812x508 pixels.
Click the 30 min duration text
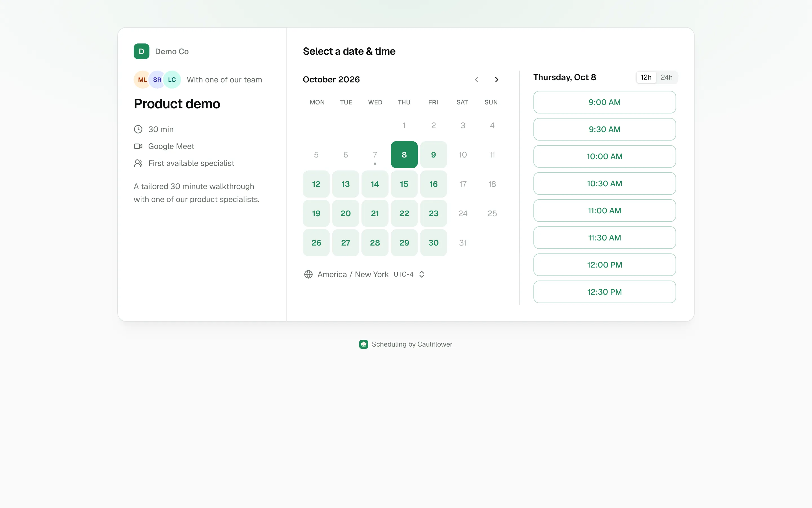(x=161, y=129)
